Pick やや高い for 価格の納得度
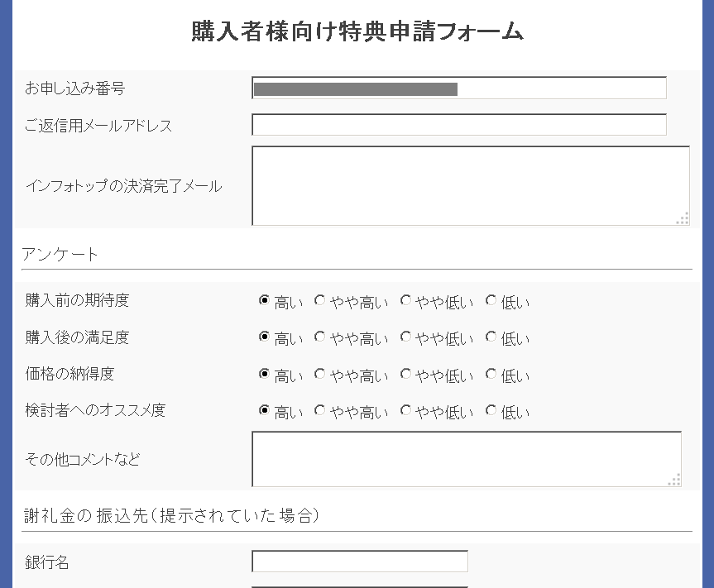 319,374
